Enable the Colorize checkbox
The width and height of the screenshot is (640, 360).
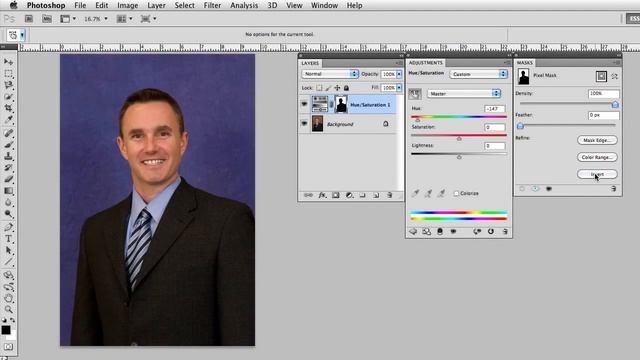pos(456,193)
